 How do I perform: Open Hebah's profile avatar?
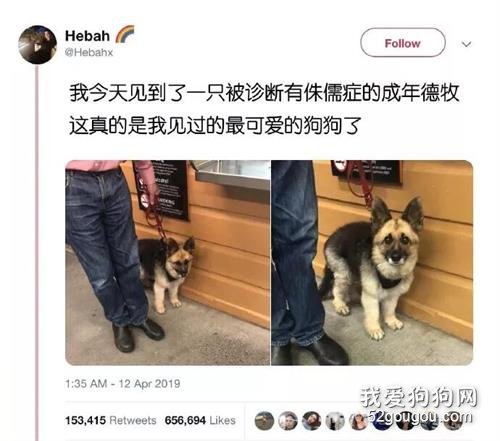pos(37,44)
